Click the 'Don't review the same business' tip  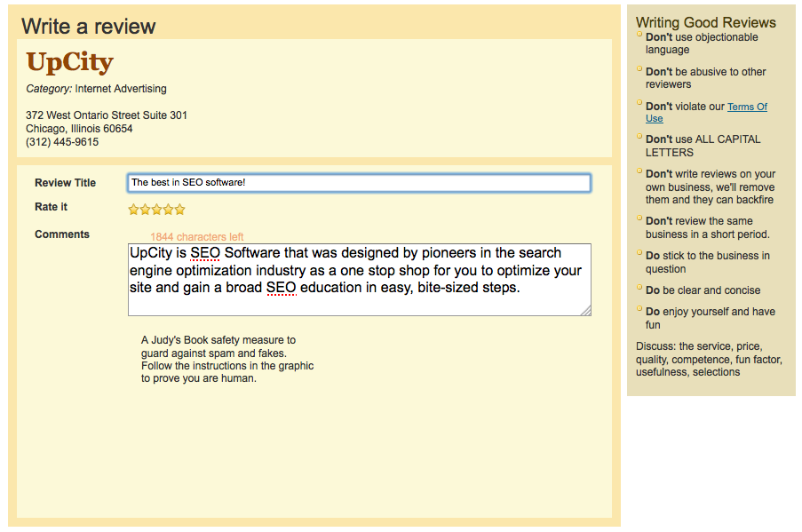click(x=707, y=227)
